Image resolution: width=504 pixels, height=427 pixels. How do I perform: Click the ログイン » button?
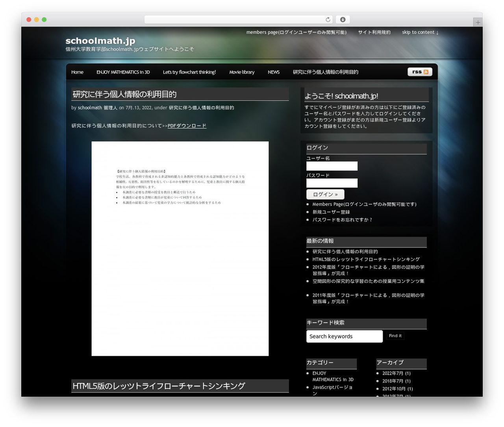coord(325,194)
